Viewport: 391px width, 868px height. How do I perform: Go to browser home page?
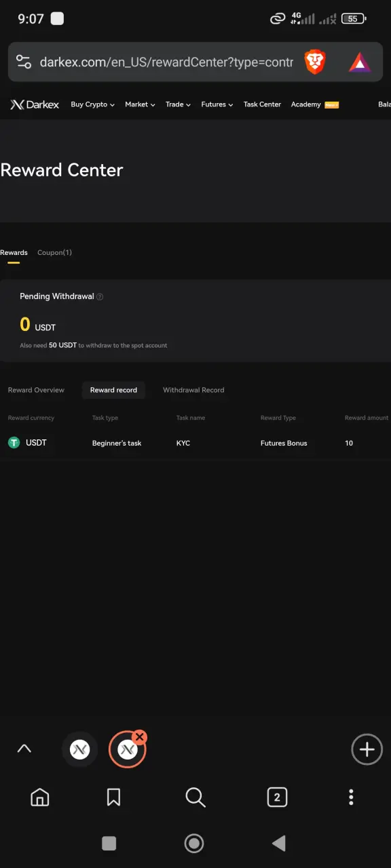click(x=40, y=797)
